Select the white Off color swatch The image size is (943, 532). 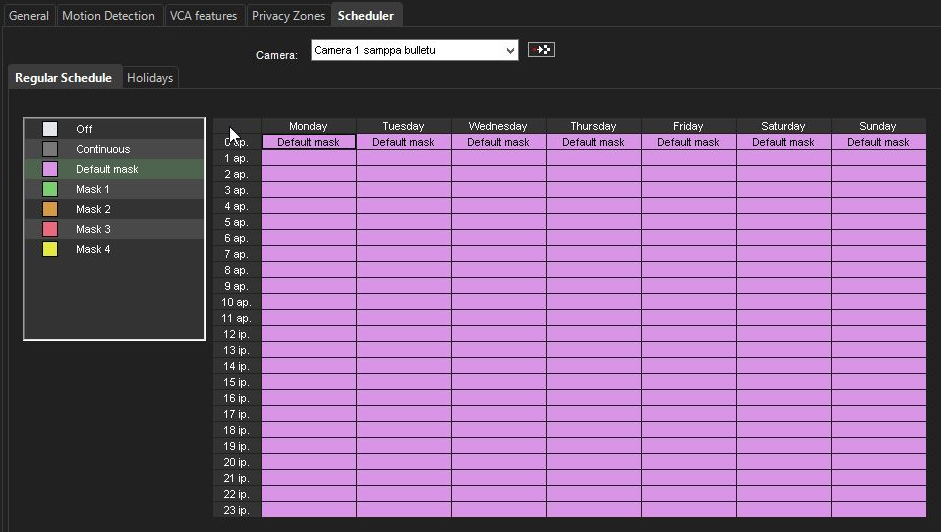click(50, 129)
